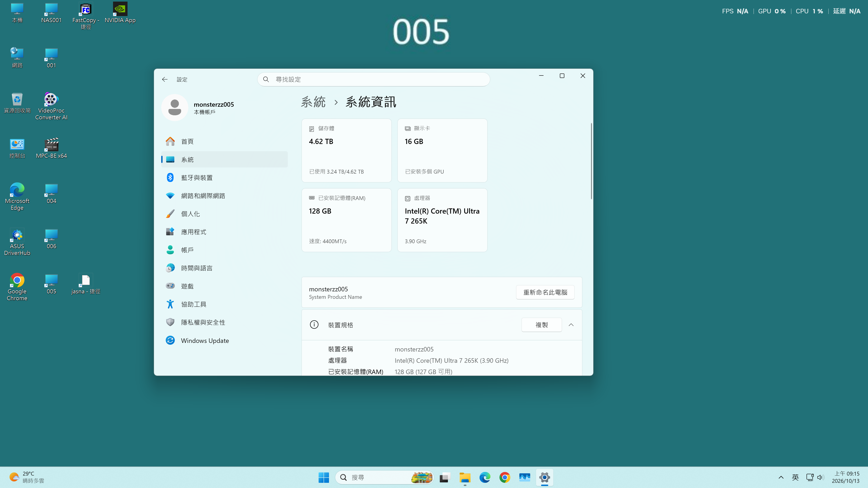Open Task View from the taskbar
868x488 pixels.
pos(445,477)
